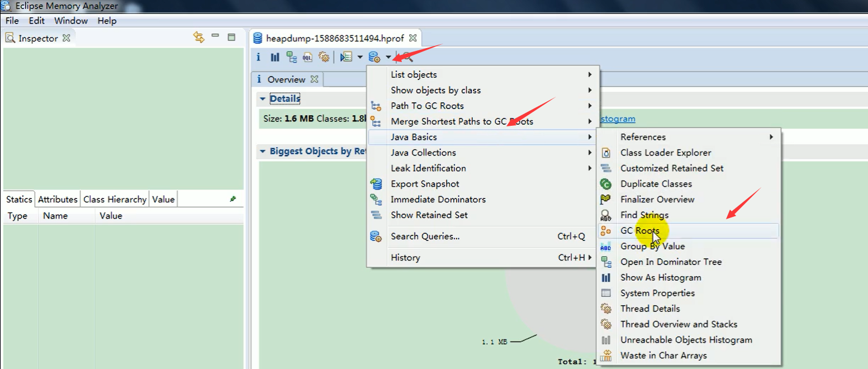Expand List objects submenu
This screenshot has width=868, height=369.
(x=482, y=74)
